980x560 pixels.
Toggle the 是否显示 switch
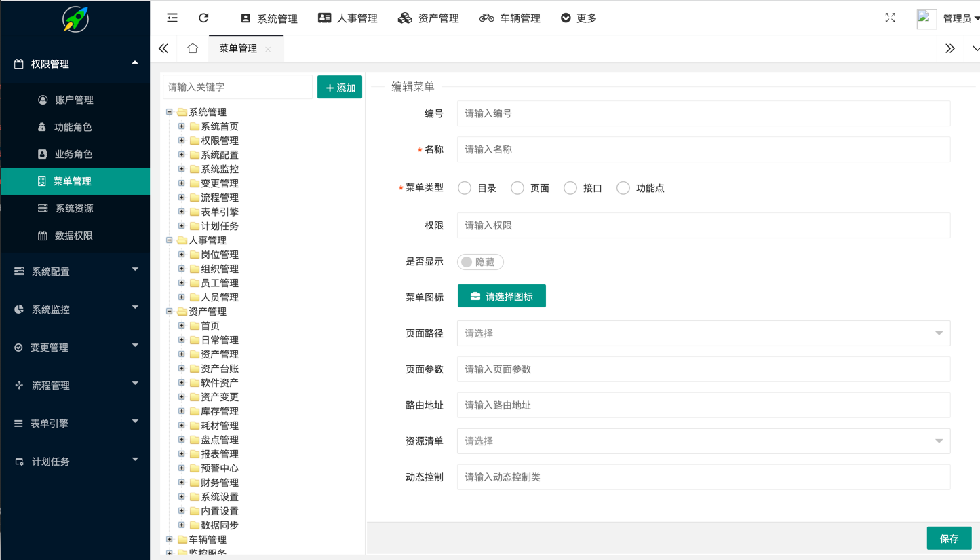coord(480,262)
